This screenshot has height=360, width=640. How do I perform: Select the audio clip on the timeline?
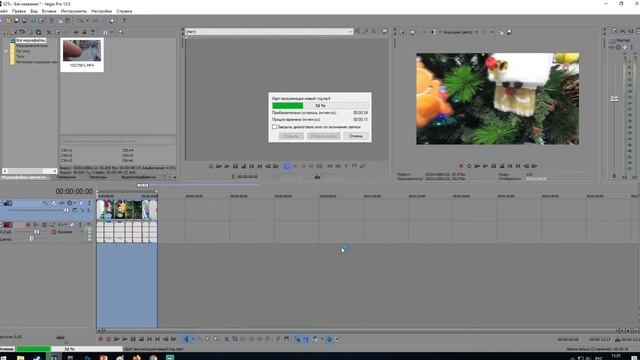[x=127, y=232]
